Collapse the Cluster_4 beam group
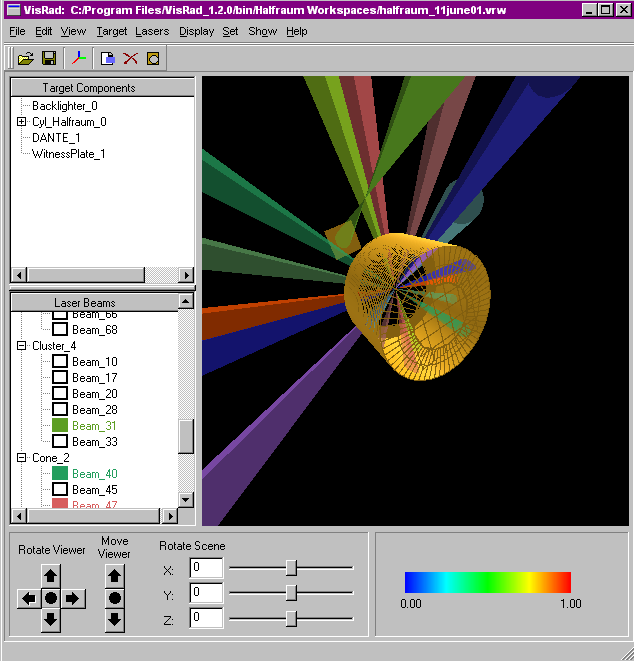The width and height of the screenshot is (634, 661). (22, 346)
